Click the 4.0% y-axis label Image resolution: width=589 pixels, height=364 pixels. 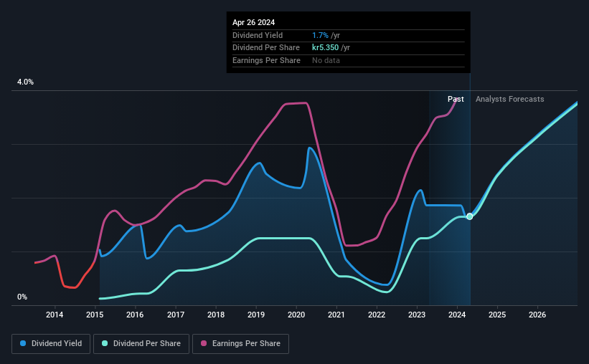click(25, 82)
